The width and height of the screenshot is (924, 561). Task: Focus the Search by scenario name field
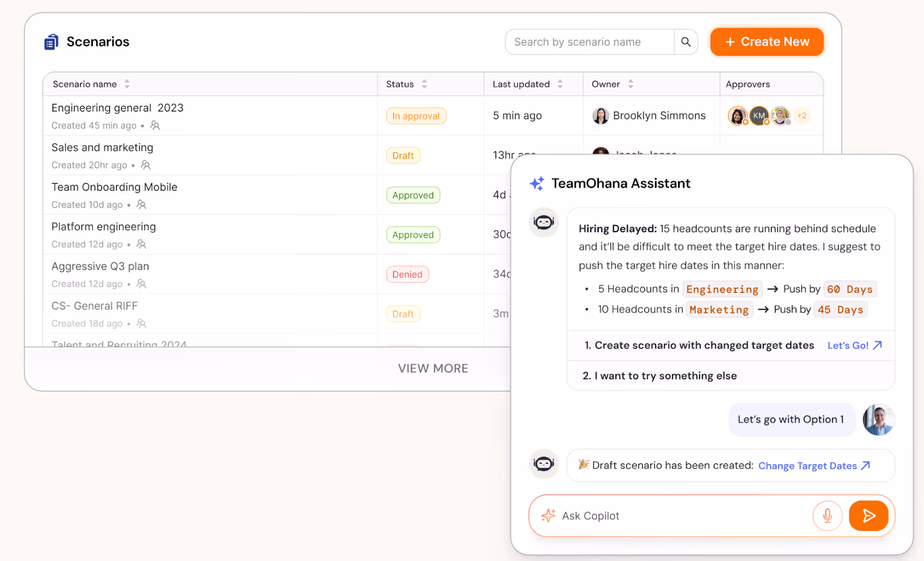tap(590, 42)
